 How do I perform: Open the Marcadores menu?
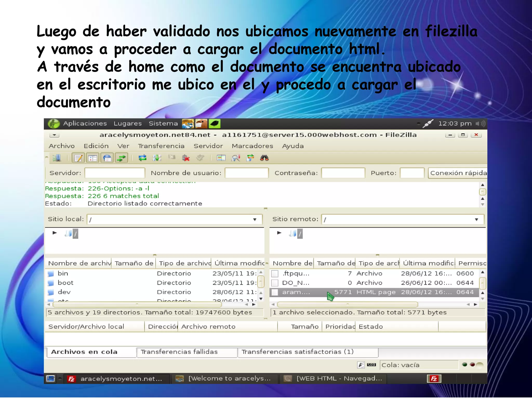point(252,146)
